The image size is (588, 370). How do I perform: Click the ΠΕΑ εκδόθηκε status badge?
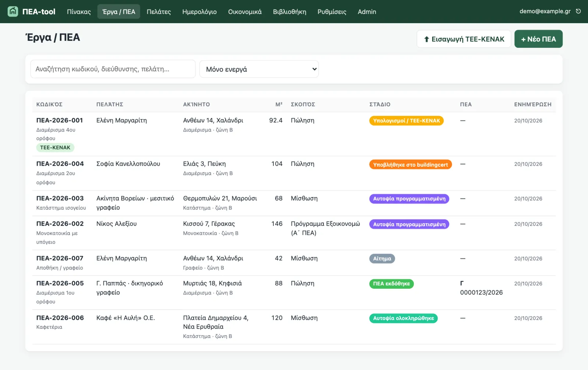391,284
